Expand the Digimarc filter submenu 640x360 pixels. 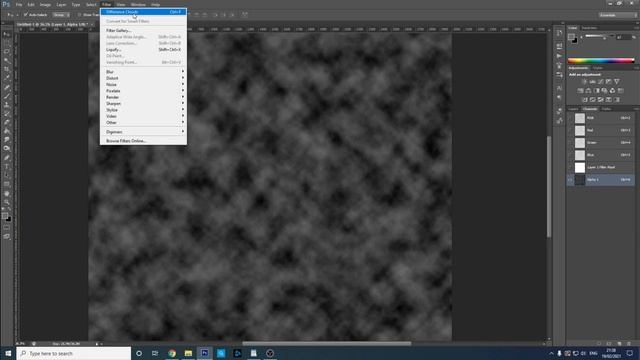coord(143,132)
